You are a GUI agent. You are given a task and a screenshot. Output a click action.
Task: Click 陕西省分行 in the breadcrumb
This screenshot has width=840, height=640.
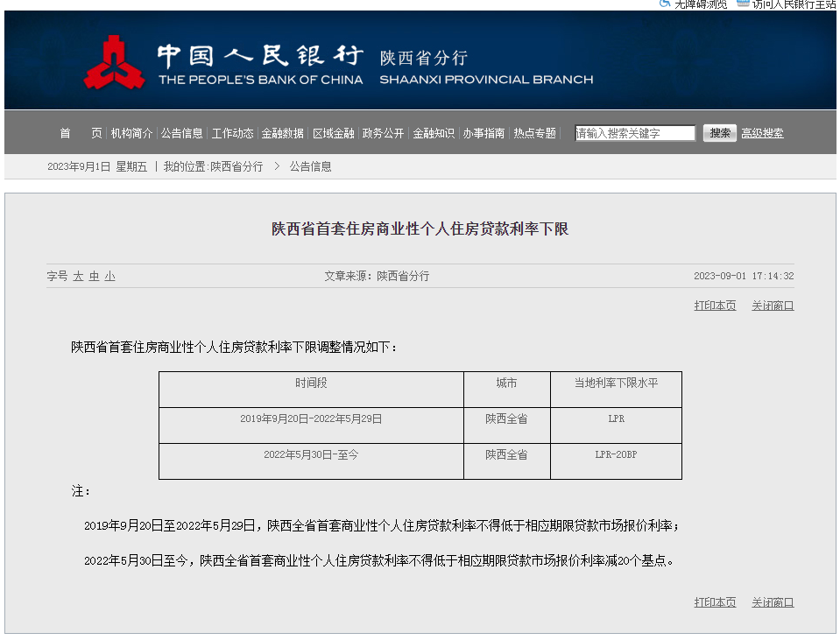coord(236,166)
